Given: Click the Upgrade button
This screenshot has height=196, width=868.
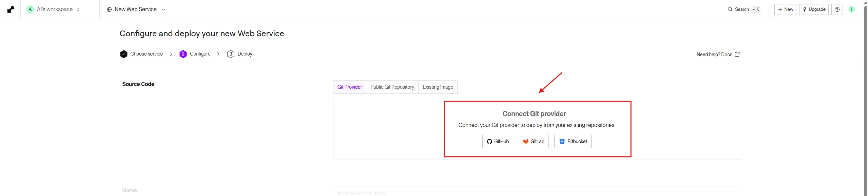Looking at the screenshot, I should coord(814,9).
